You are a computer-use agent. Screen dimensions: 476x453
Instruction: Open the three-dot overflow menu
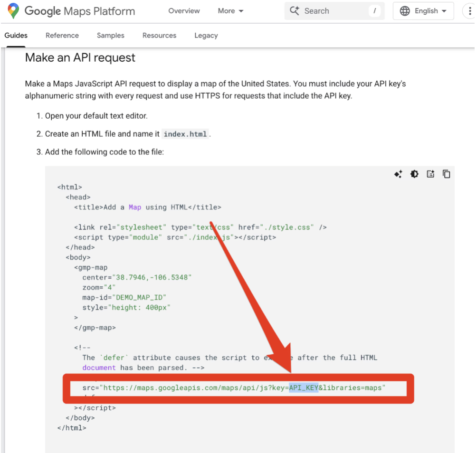coord(470,11)
